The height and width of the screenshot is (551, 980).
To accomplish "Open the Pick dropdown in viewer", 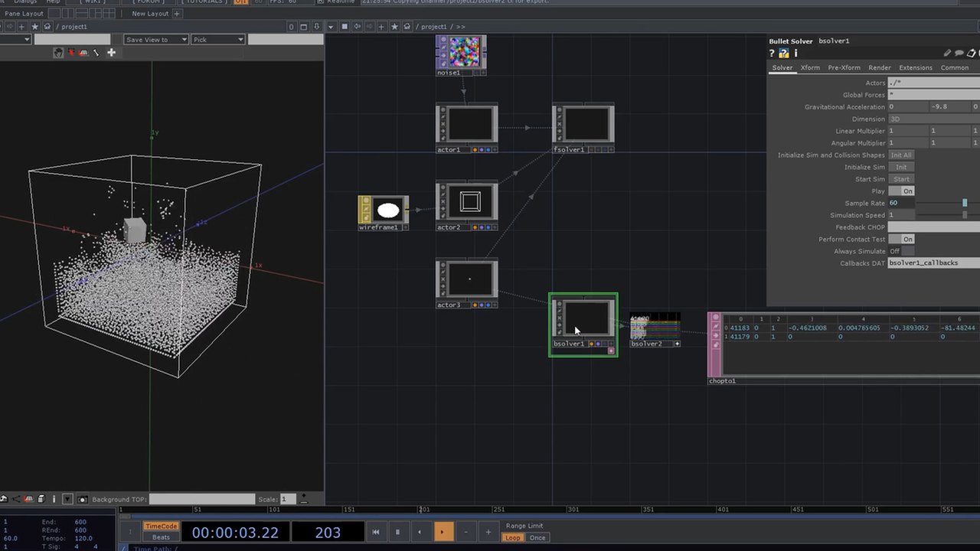I will [x=218, y=39].
